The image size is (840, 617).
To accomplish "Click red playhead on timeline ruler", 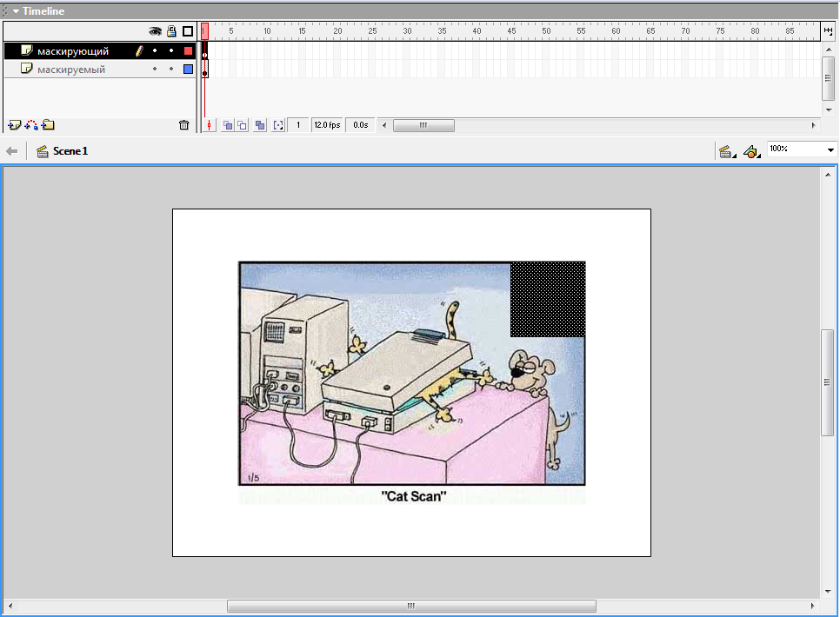I will coord(204,31).
